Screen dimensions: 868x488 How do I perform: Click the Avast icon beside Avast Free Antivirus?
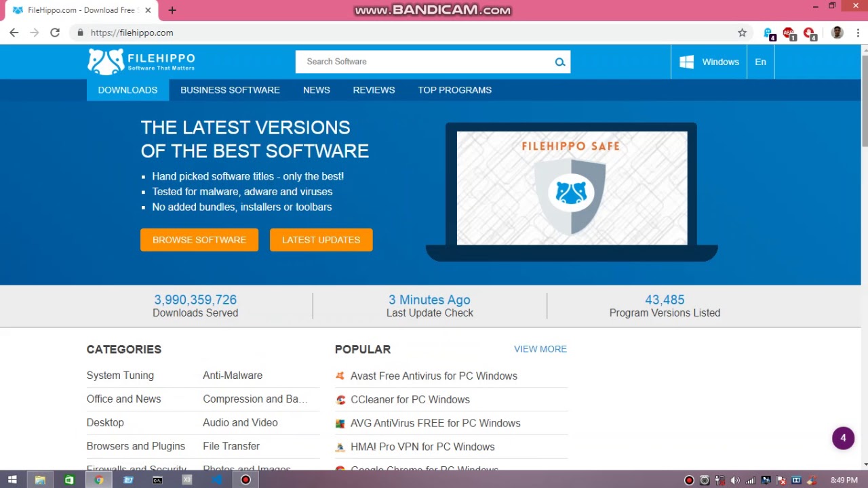[340, 375]
